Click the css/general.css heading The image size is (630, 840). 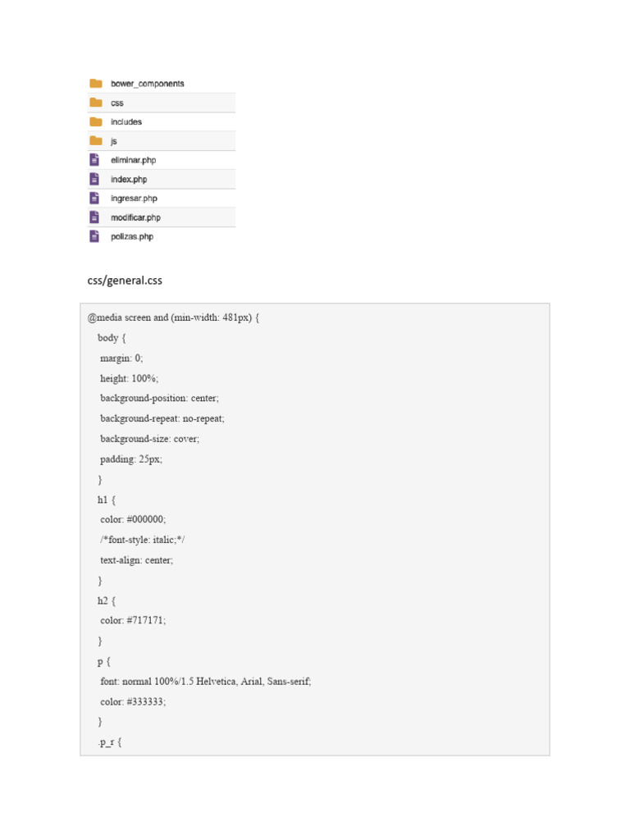pyautogui.click(x=125, y=281)
